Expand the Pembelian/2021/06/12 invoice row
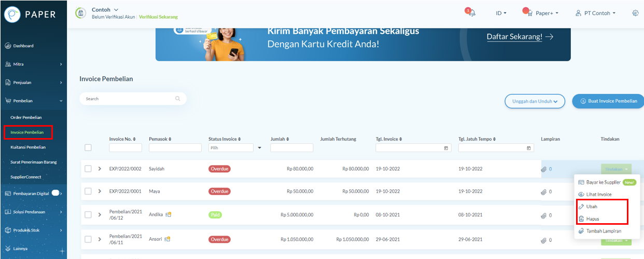This screenshot has height=259, width=644. (100, 214)
